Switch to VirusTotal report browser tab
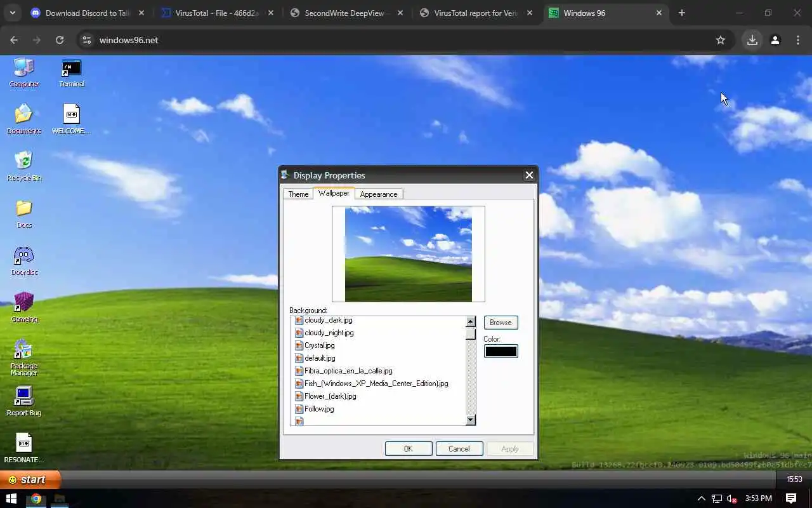 [476, 13]
